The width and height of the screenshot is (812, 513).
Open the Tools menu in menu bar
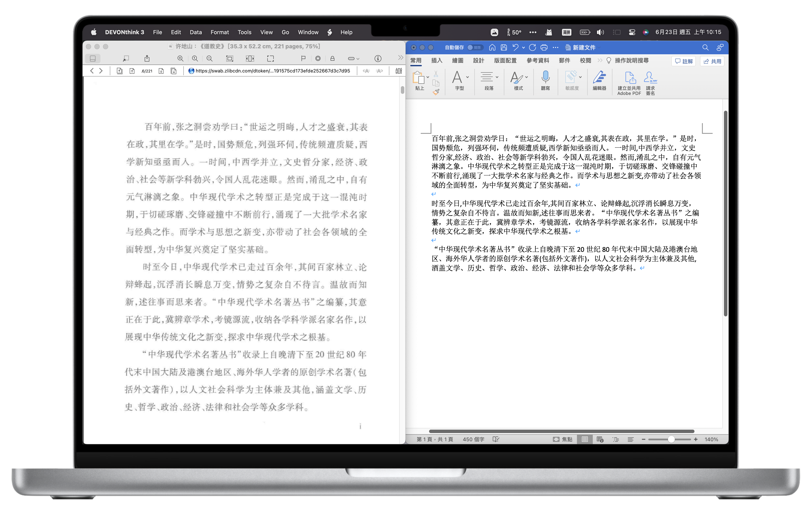point(244,32)
